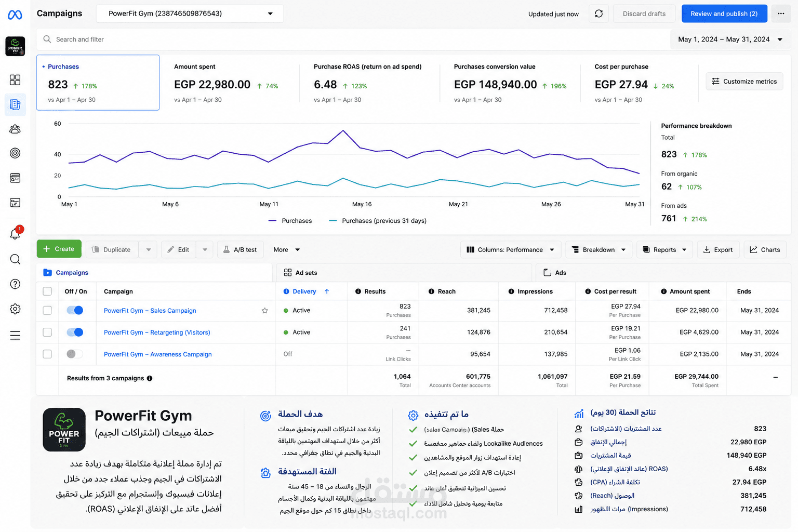
Task: Open the Columns: Performance dropdown
Action: [x=511, y=250]
